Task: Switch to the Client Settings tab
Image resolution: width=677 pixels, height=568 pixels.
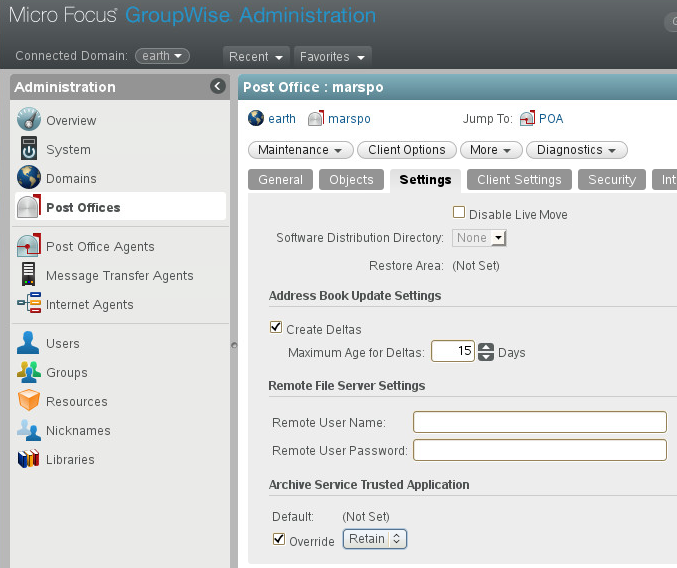Action: (519, 180)
